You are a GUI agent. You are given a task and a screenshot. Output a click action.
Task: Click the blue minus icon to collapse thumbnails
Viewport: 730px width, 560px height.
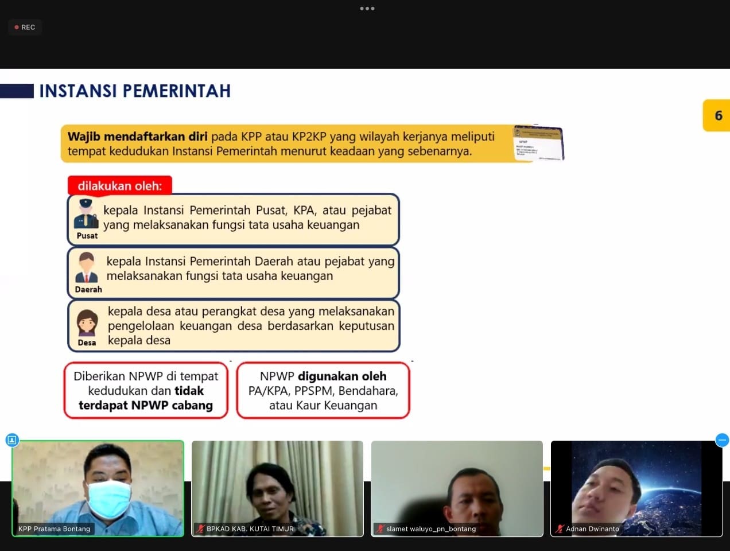click(x=722, y=440)
